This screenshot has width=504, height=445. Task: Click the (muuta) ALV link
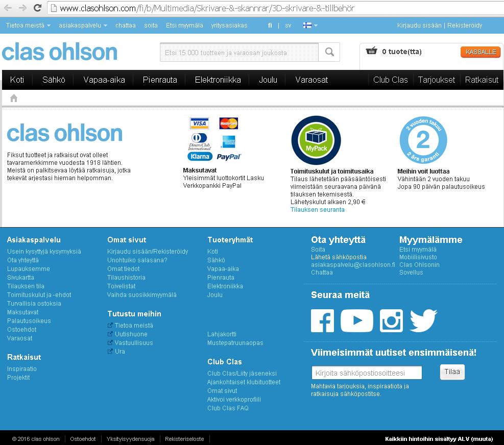pyautogui.click(x=482, y=439)
